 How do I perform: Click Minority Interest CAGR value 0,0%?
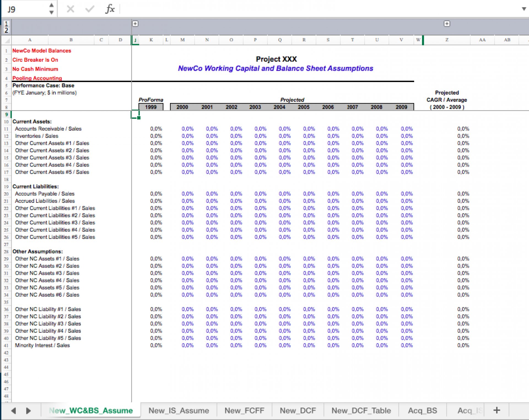pos(463,345)
